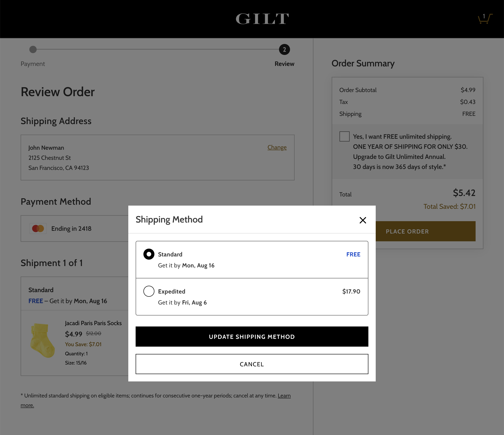Click the Review label in checkout progress
The height and width of the screenshot is (435, 504).
(x=284, y=64)
